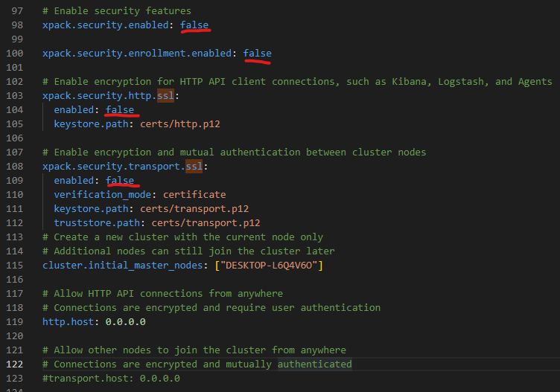The width and height of the screenshot is (560, 392).
Task: Click the highlighted ssl word on line 108
Action: [194, 166]
